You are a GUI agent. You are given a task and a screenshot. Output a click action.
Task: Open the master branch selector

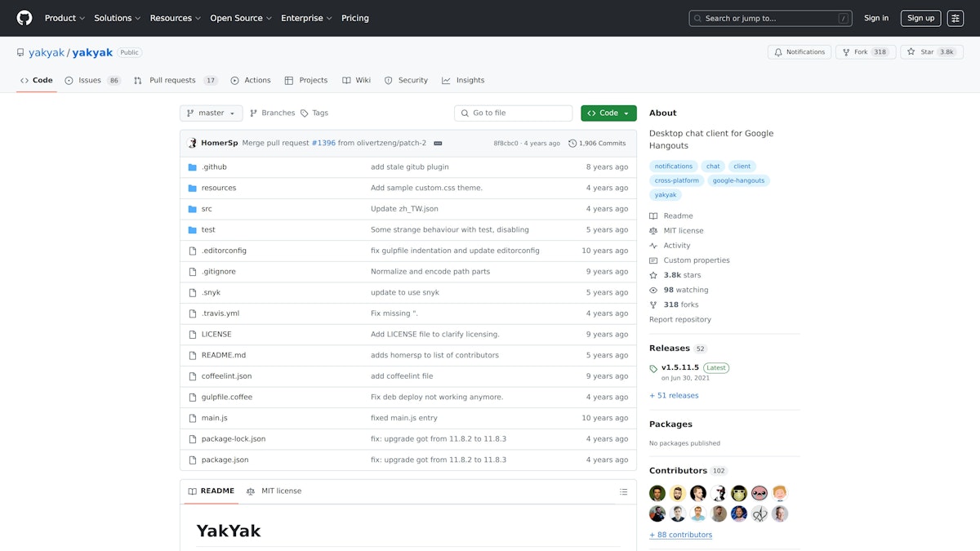pyautogui.click(x=211, y=113)
